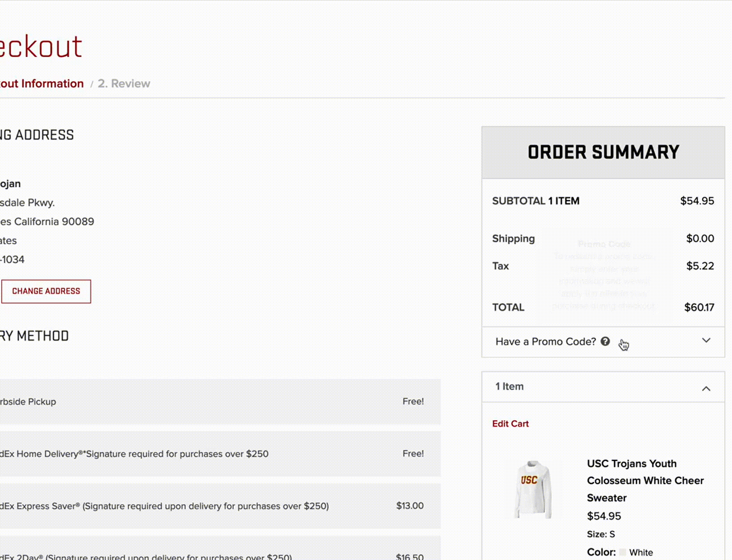
Task: Click the $0.00 shipping amount
Action: pos(700,239)
